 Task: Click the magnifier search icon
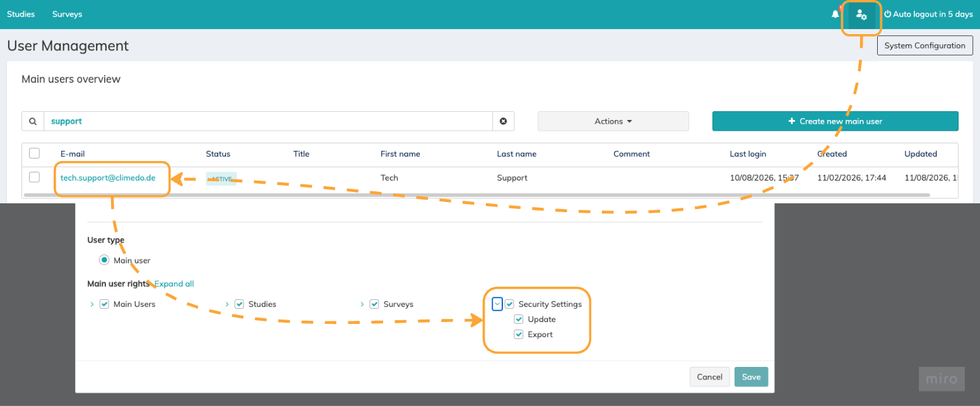click(x=33, y=121)
